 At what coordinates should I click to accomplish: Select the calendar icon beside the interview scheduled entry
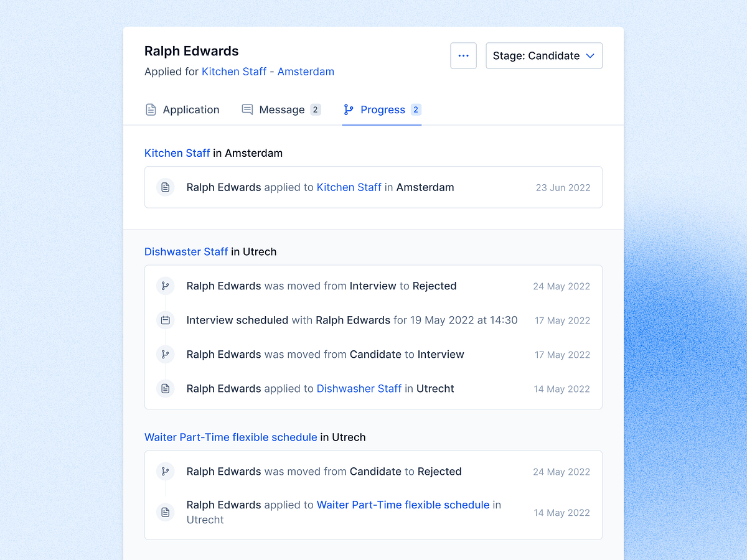165,320
